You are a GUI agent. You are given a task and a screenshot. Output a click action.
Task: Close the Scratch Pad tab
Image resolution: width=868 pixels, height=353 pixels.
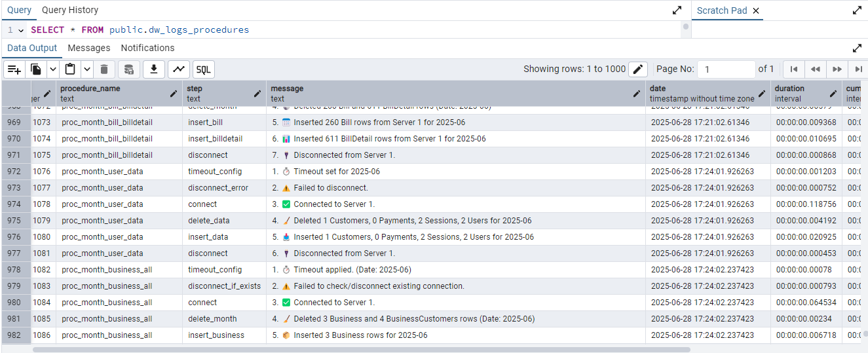click(x=756, y=10)
